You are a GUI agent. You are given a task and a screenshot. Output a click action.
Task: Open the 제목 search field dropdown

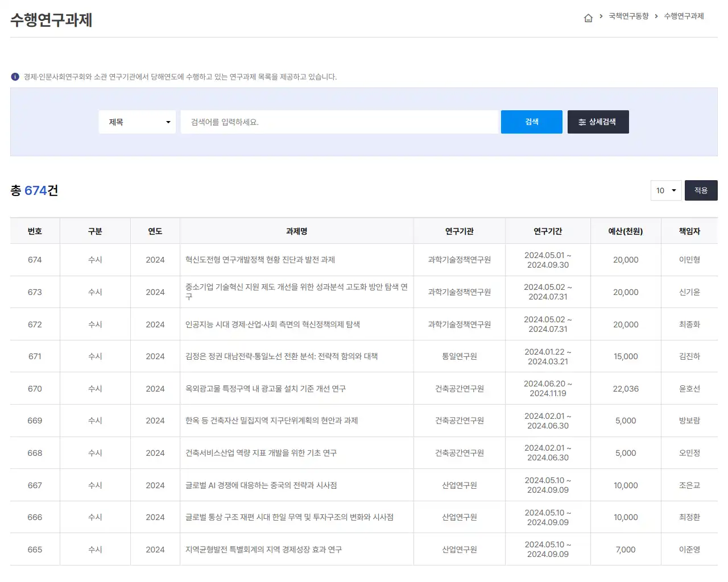coord(136,122)
